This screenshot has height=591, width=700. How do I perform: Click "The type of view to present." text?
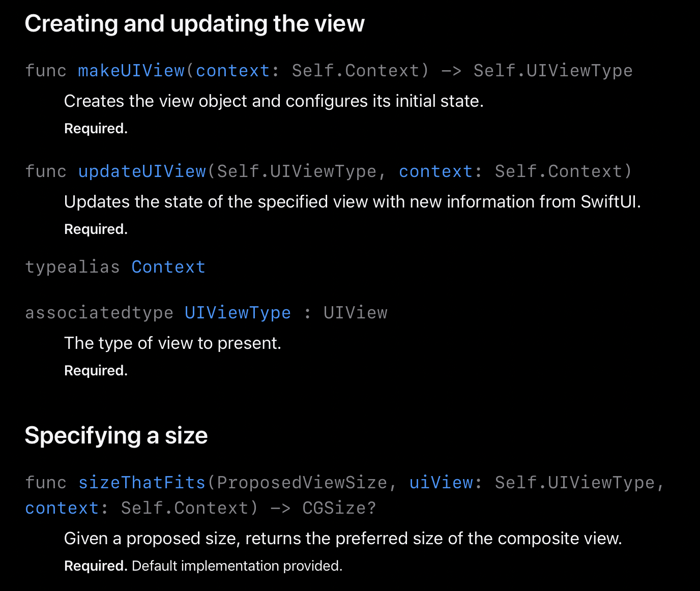point(172,343)
